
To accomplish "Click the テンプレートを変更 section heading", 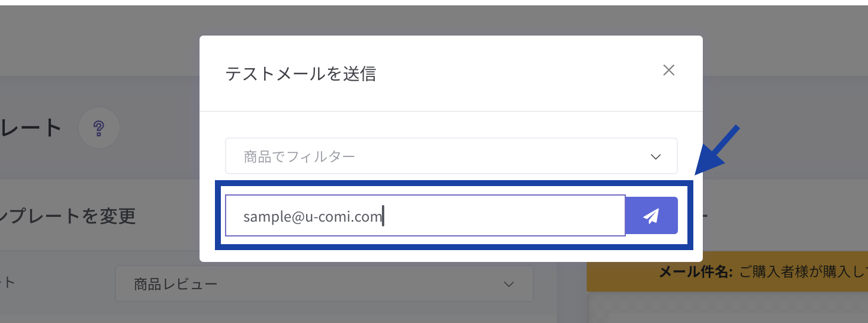I will (x=68, y=216).
